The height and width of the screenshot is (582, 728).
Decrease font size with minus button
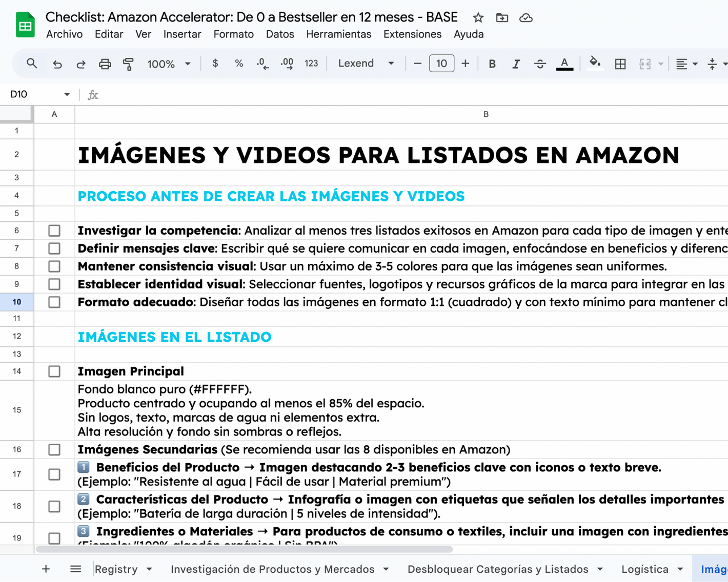417,64
